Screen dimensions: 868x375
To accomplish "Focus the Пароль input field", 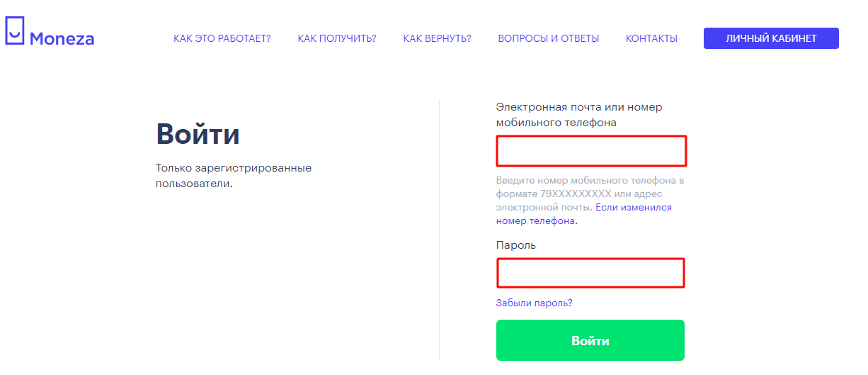I will click(x=590, y=273).
